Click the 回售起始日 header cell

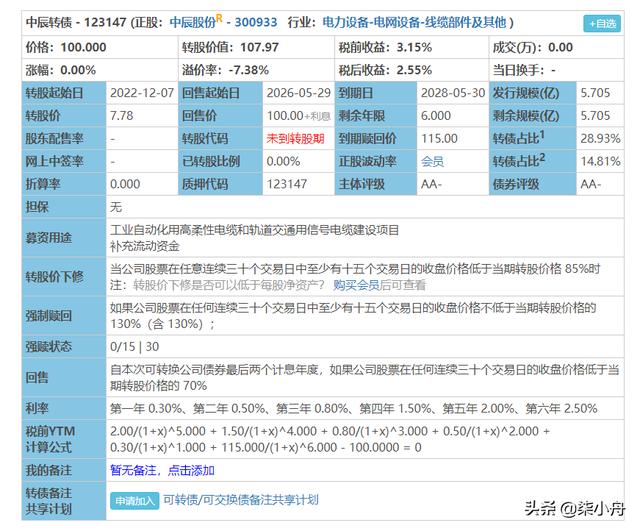pos(220,93)
